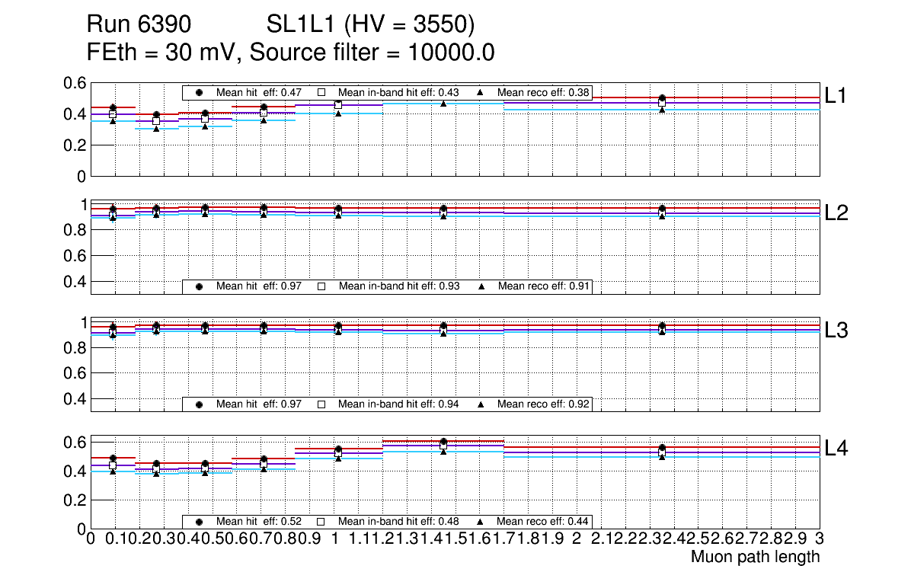Click the L4 panel label on the right
Viewport: 911px width, 588px height.
pyautogui.click(x=836, y=449)
